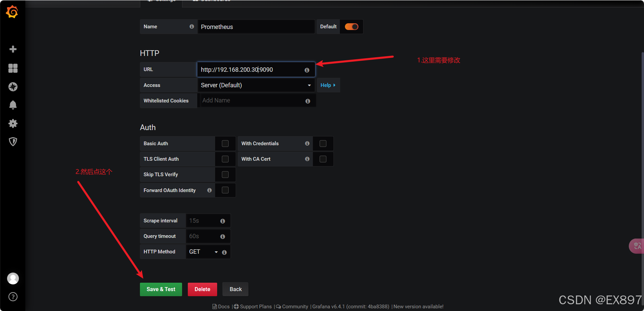Viewport: 644px width, 311px height.
Task: Click the user avatar icon
Action: tap(12, 278)
